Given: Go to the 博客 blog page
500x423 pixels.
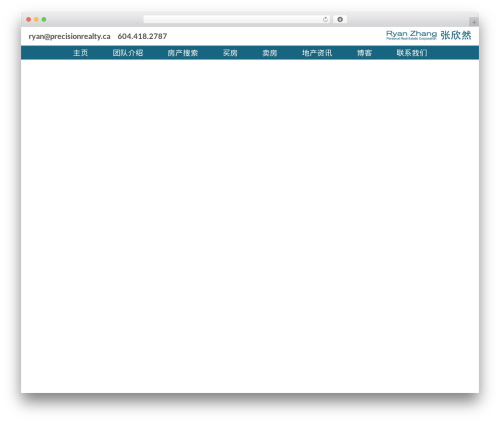Looking at the screenshot, I should click(364, 53).
